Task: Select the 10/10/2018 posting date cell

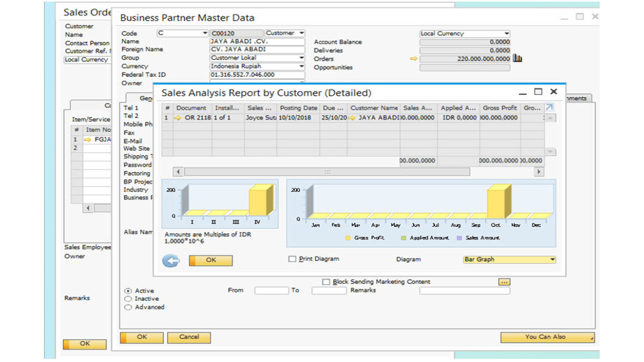Action: (298, 117)
